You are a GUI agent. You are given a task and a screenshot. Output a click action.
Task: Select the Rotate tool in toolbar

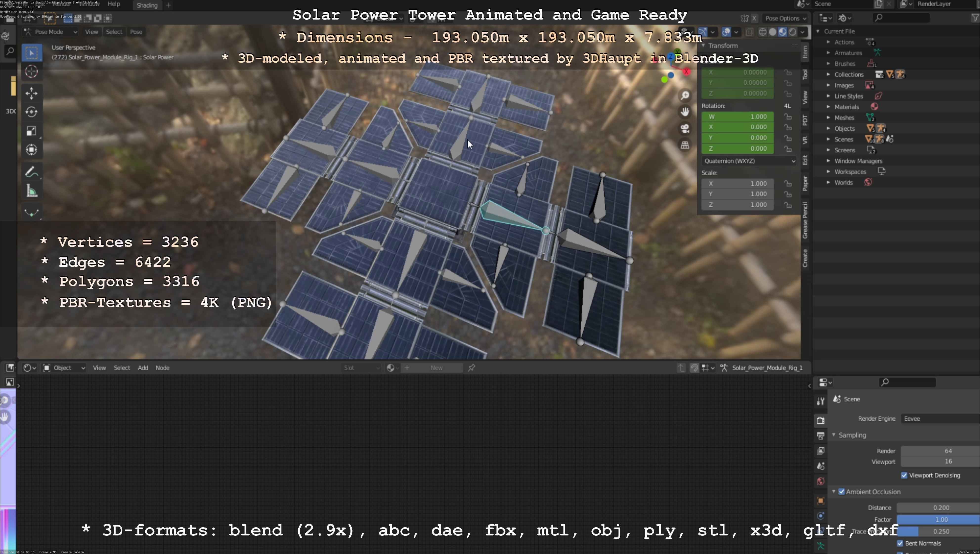tap(31, 112)
